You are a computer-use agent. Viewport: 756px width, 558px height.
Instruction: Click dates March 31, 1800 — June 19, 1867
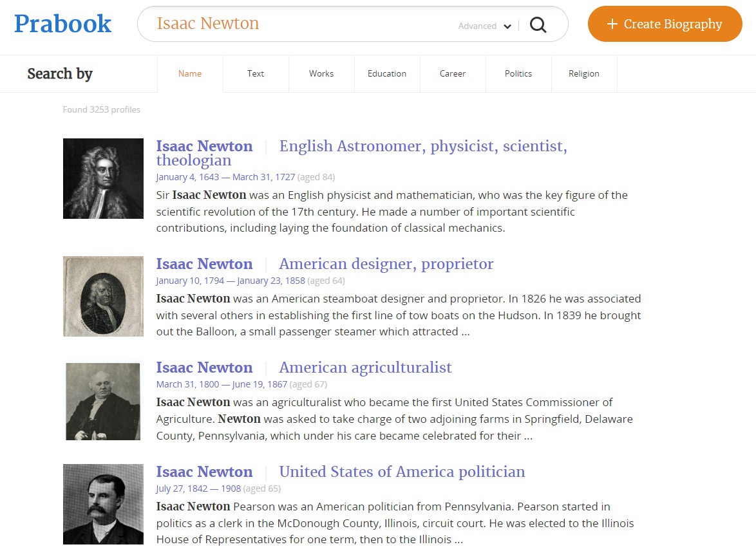(x=222, y=384)
